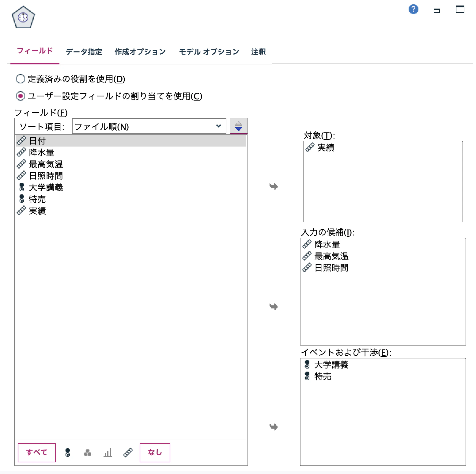Select 特売 in イベントおよび干渉 box
The width and height of the screenshot is (476, 474).
(383, 376)
